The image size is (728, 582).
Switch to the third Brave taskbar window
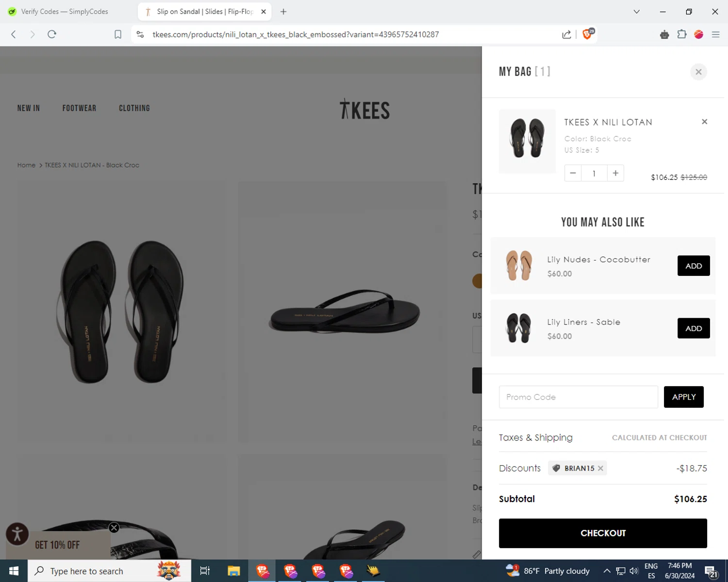pos(318,571)
